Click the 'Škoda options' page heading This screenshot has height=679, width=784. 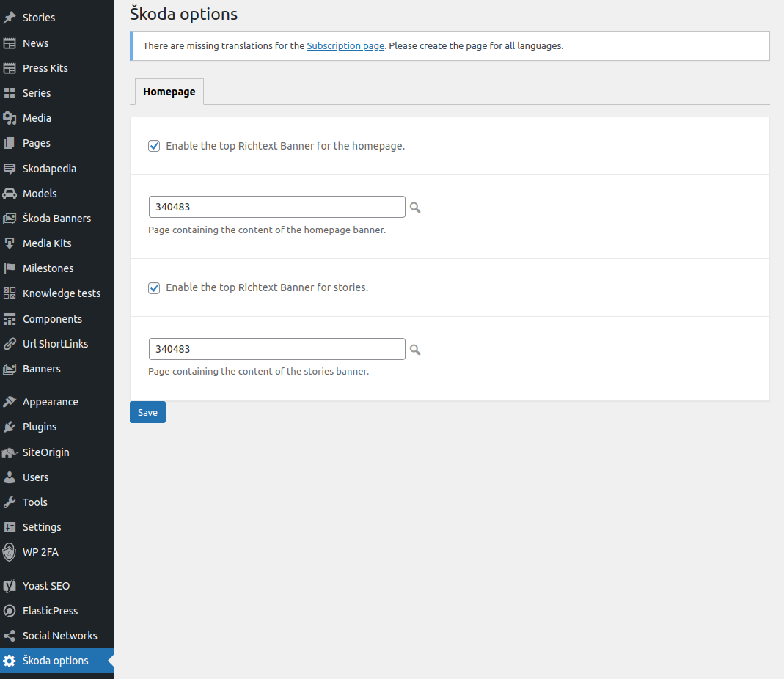pos(183,13)
